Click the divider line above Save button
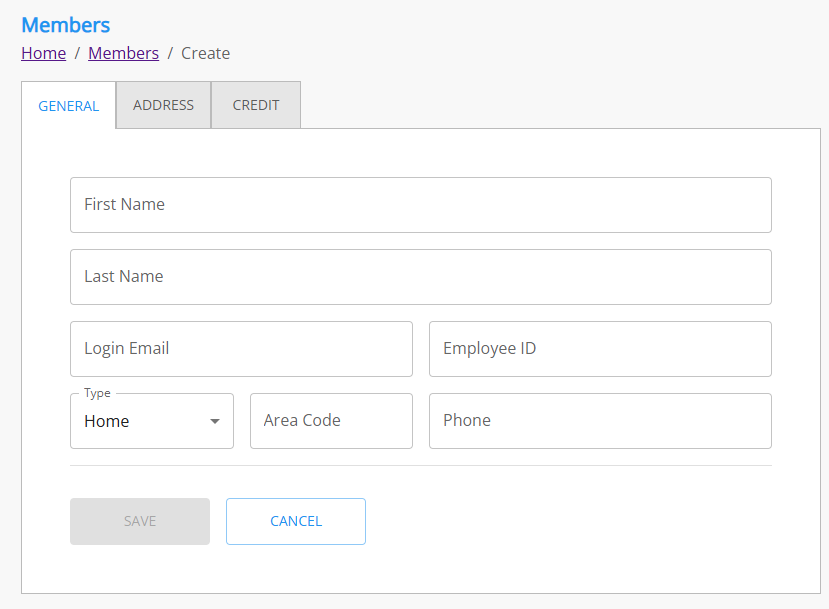 pos(420,465)
